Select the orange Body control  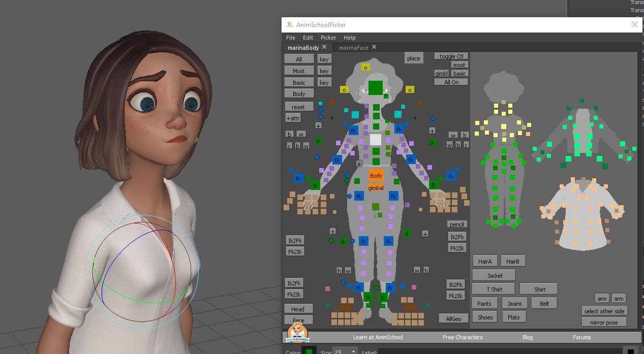[x=376, y=175]
